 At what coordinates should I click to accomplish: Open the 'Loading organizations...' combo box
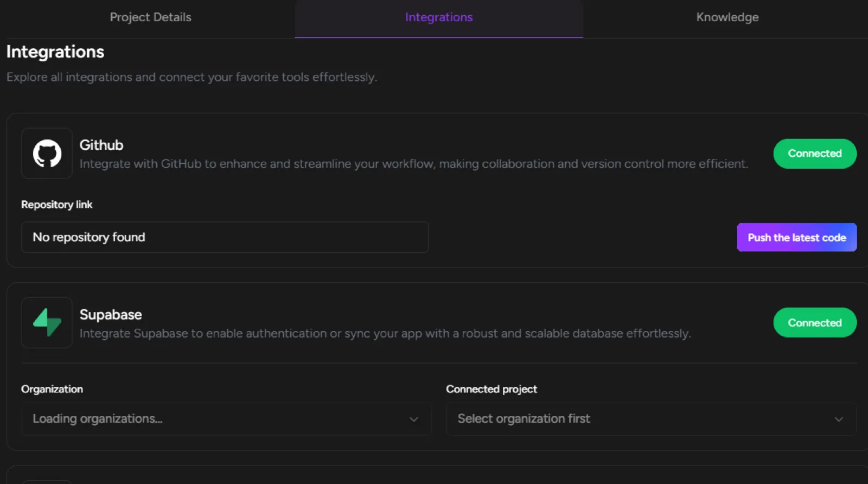coord(226,419)
